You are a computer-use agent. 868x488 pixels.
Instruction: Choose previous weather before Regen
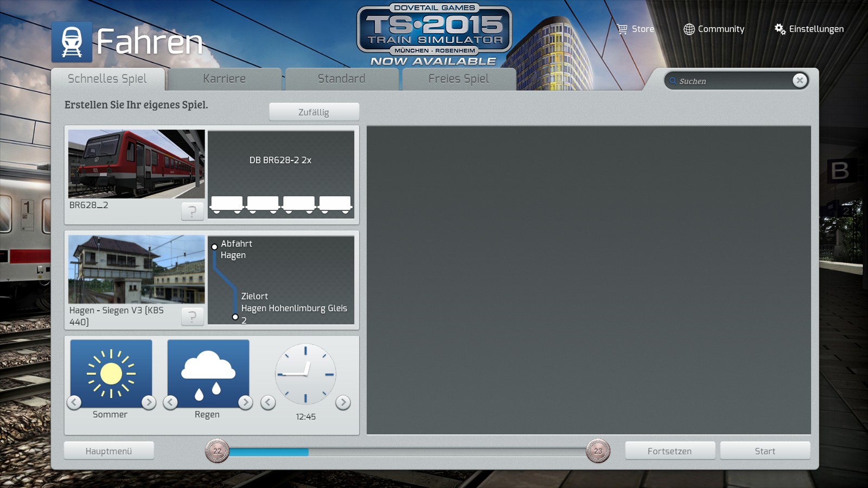click(171, 402)
